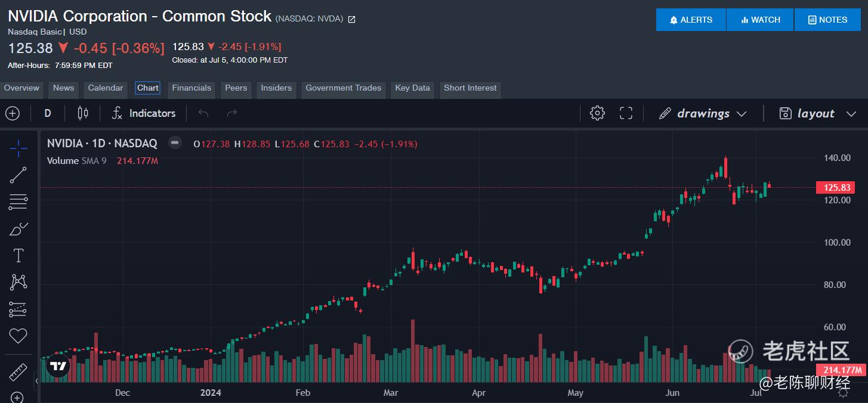The height and width of the screenshot is (403, 868).
Task: Click the NVIDIA Corporation - Common Stock heading
Action: pos(140,16)
